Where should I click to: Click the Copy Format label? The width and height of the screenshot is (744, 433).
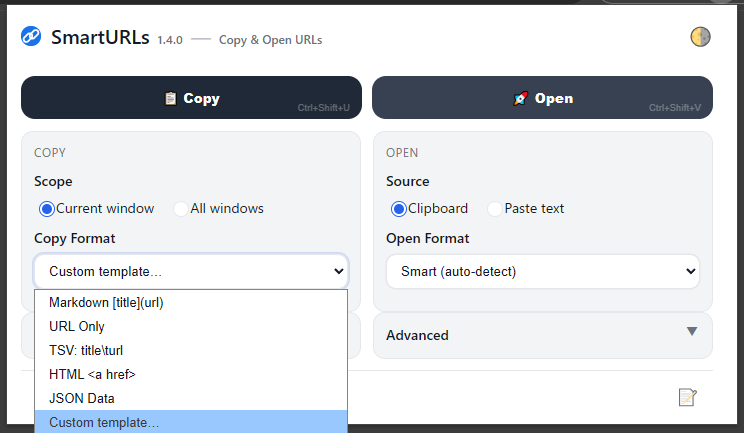coord(74,239)
